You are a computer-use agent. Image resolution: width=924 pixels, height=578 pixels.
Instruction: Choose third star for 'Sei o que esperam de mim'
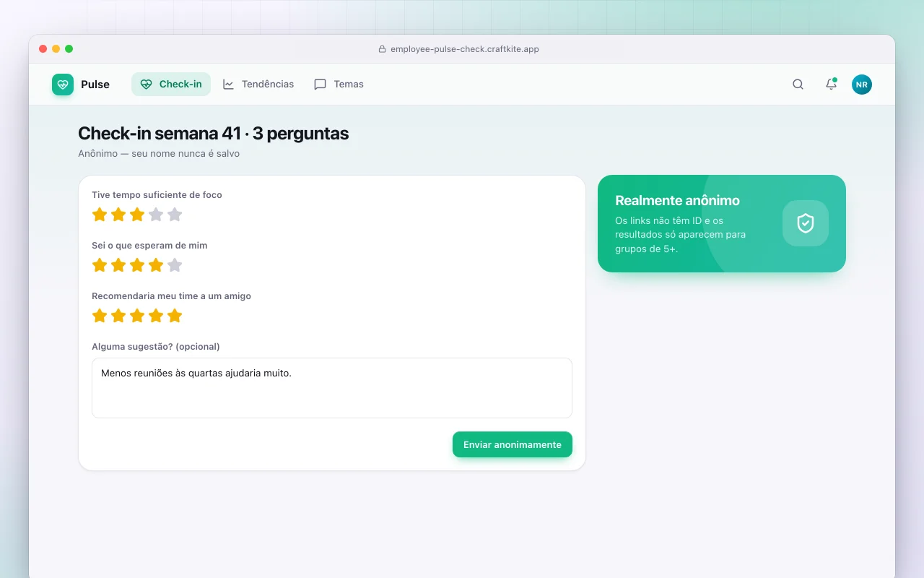tap(137, 265)
